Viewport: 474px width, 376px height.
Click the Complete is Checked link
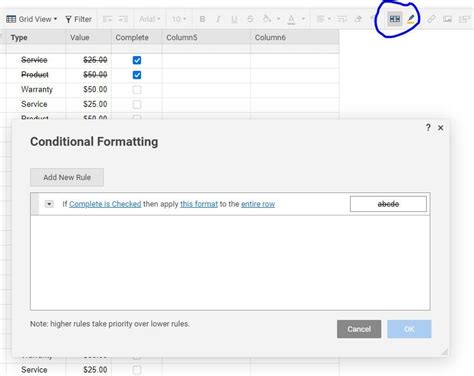[105, 204]
